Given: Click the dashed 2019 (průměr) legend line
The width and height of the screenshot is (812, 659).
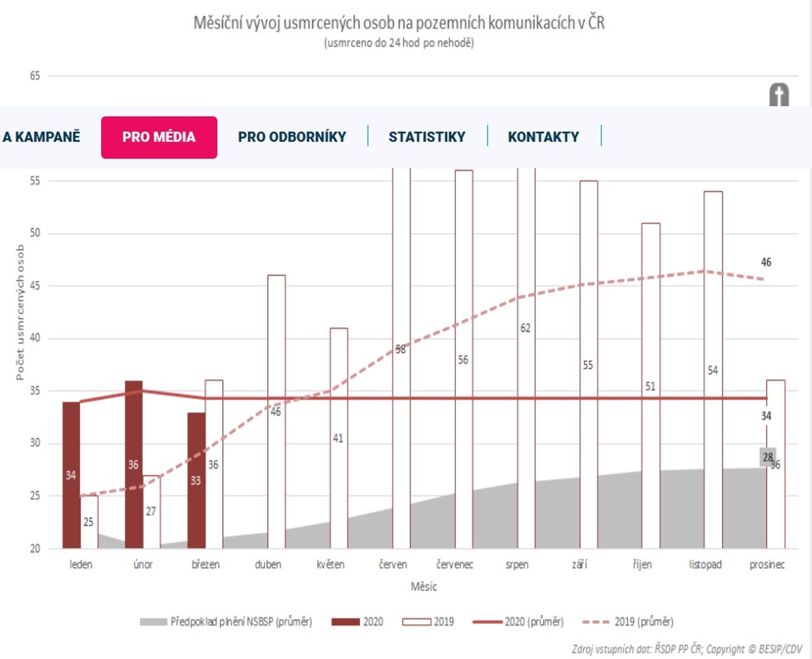Looking at the screenshot, I should [x=596, y=622].
